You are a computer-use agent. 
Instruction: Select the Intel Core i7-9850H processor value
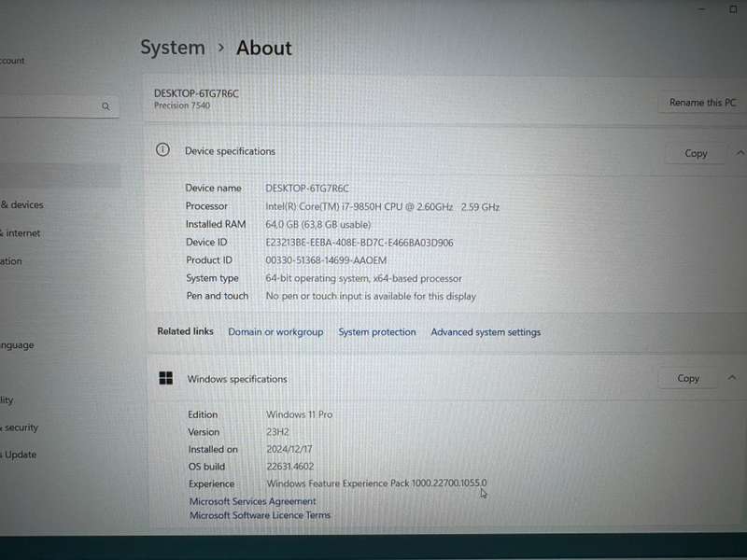382,206
